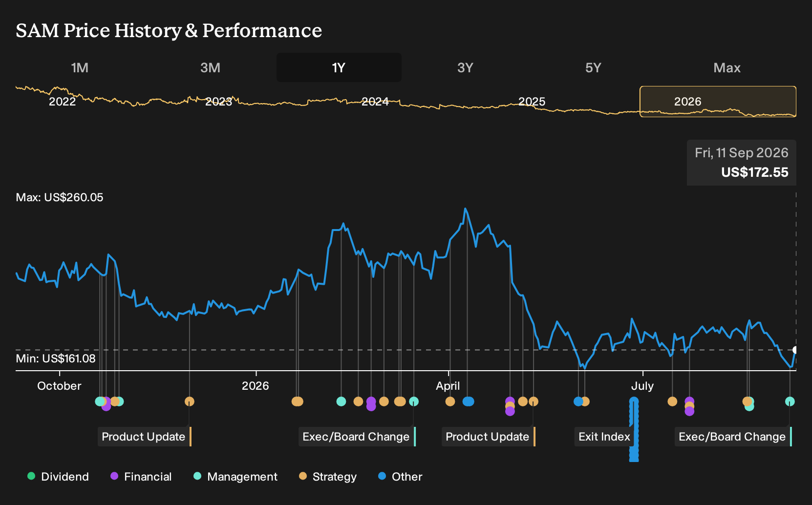Click the Max: US$260.05 label
Image resolution: width=812 pixels, height=505 pixels.
(60, 197)
